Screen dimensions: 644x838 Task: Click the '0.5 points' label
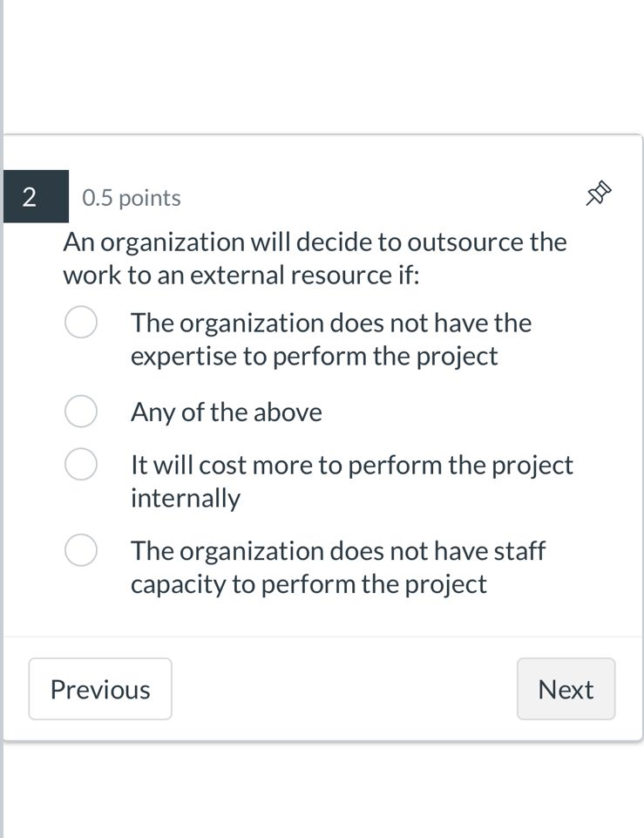(132, 197)
